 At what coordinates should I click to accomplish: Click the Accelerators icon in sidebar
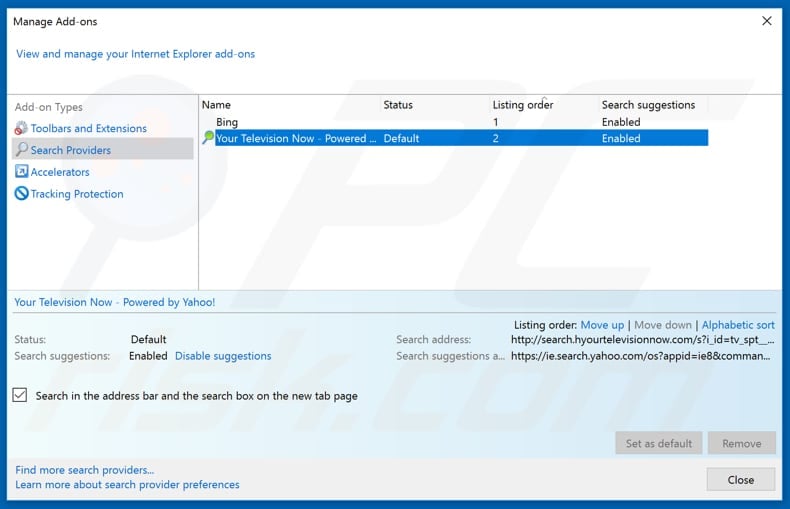point(21,171)
